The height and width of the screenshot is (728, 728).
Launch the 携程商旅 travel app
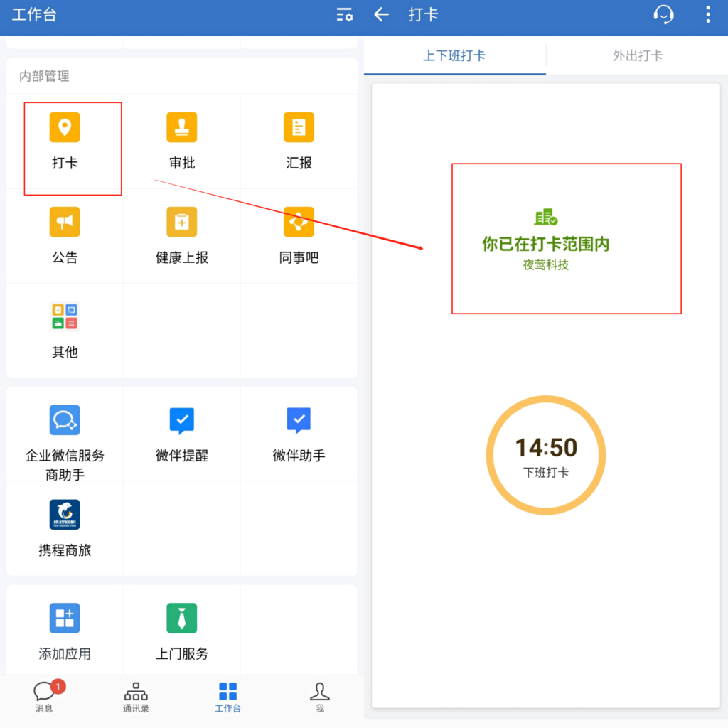pyautogui.click(x=65, y=515)
